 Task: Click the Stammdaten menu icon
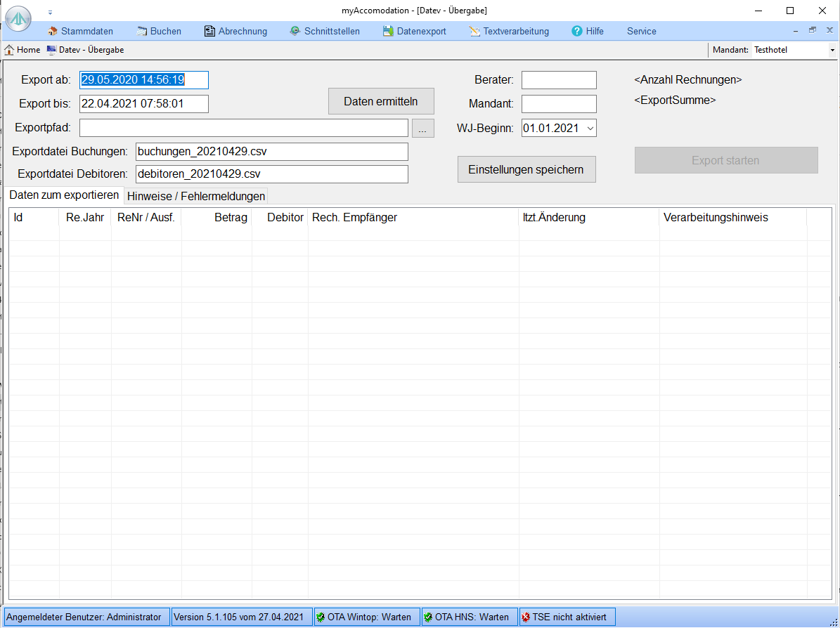53,31
